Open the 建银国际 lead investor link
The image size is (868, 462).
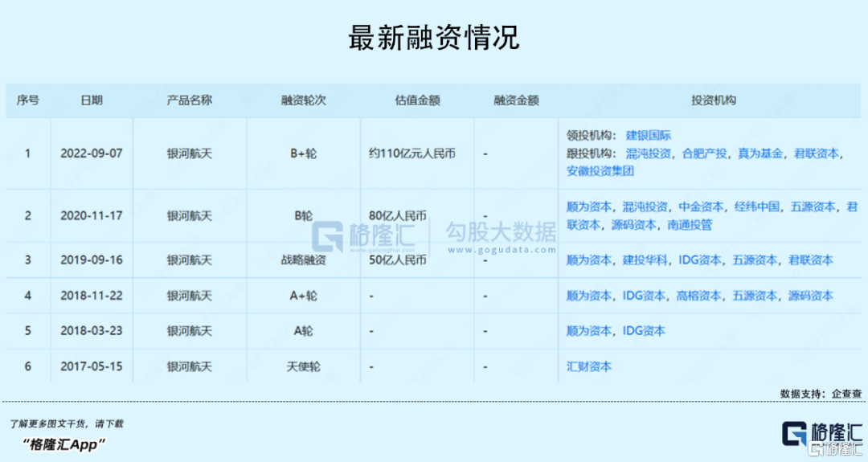click(x=649, y=136)
